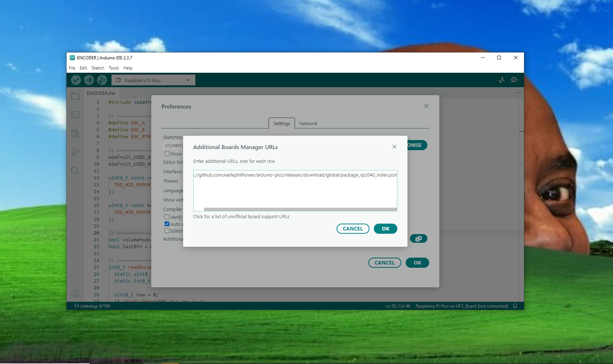Click the 'indexing: 6/190' status text
The height and width of the screenshot is (364, 613).
pos(95,306)
